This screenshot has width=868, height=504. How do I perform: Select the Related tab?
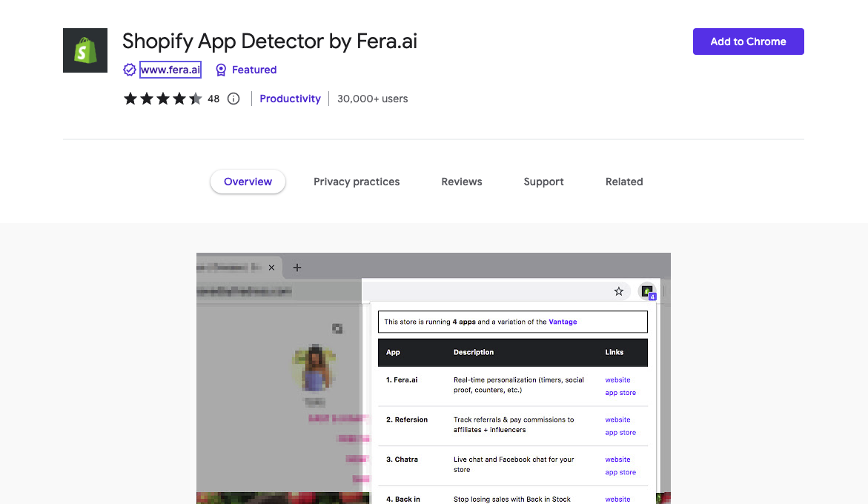pyautogui.click(x=624, y=182)
